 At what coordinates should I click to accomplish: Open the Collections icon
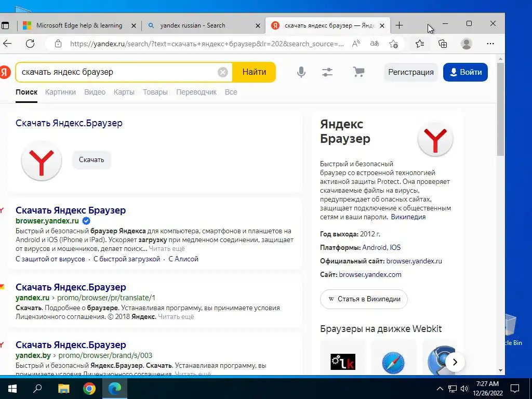coord(443,44)
